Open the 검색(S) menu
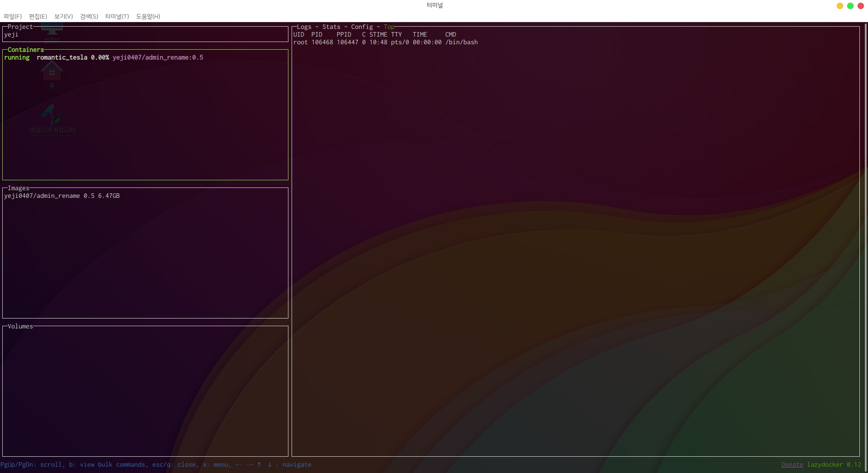868x473 pixels. [x=89, y=16]
